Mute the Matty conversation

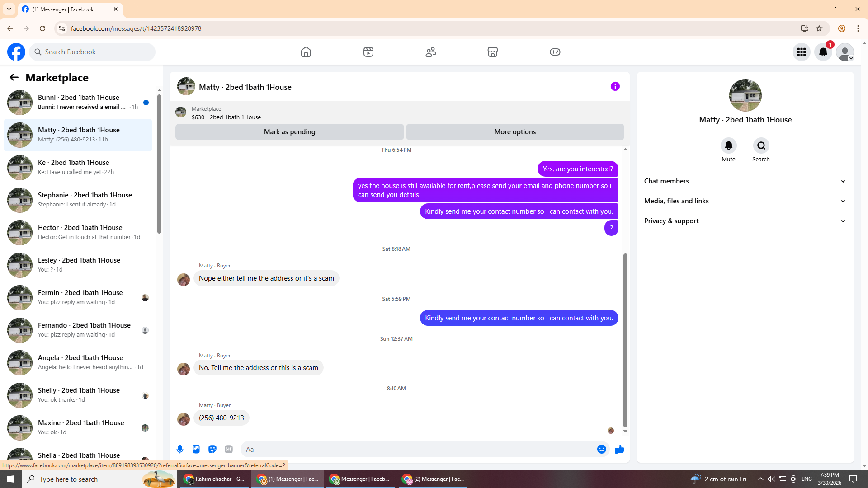728,146
